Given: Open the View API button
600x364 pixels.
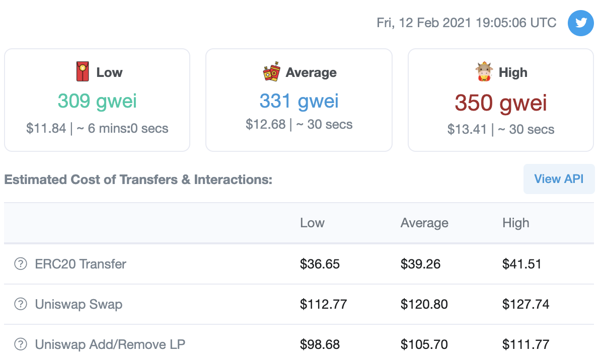Looking at the screenshot, I should [x=559, y=179].
